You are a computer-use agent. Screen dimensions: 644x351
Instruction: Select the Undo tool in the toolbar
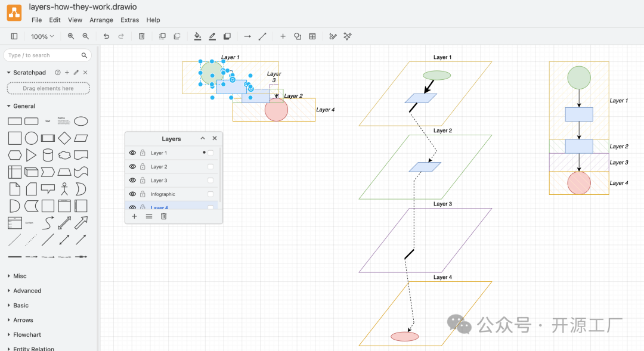106,36
